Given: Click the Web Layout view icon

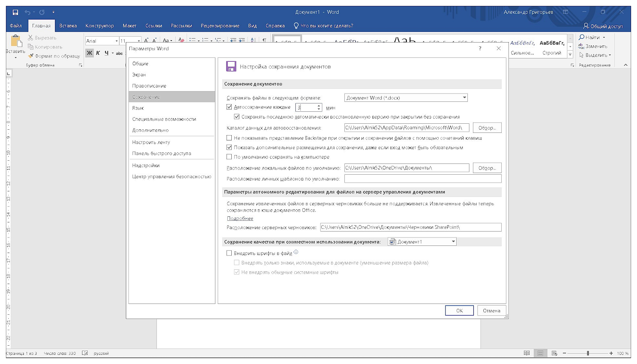Looking at the screenshot, I should point(554,353).
